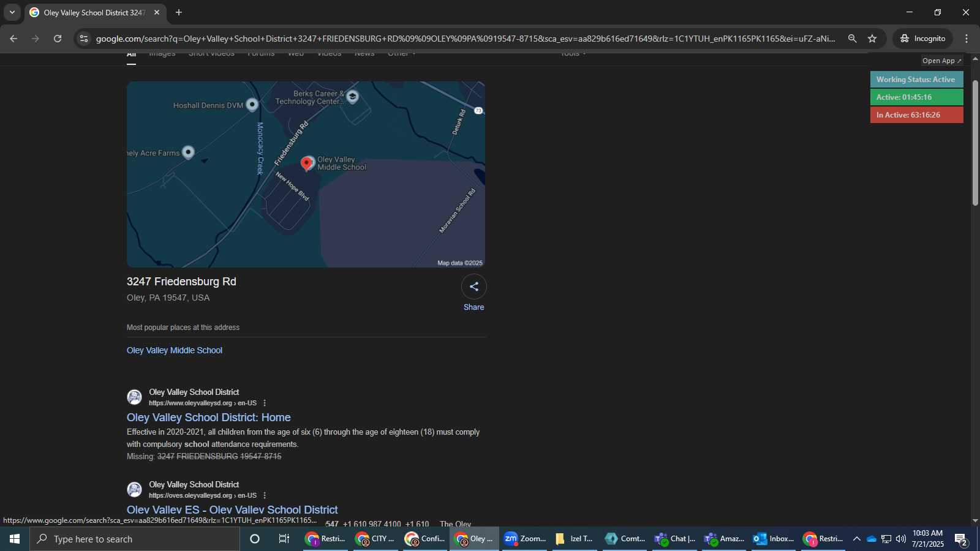Show hidden system tray icons

(x=856, y=539)
